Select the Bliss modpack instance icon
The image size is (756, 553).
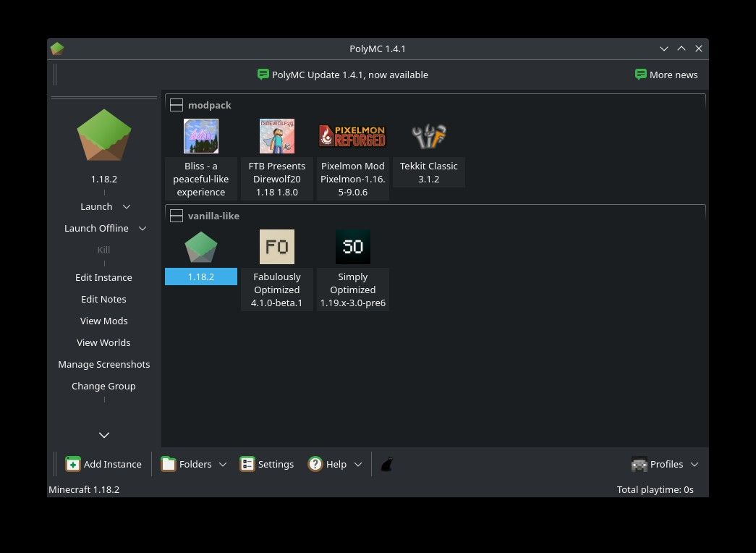[201, 136]
